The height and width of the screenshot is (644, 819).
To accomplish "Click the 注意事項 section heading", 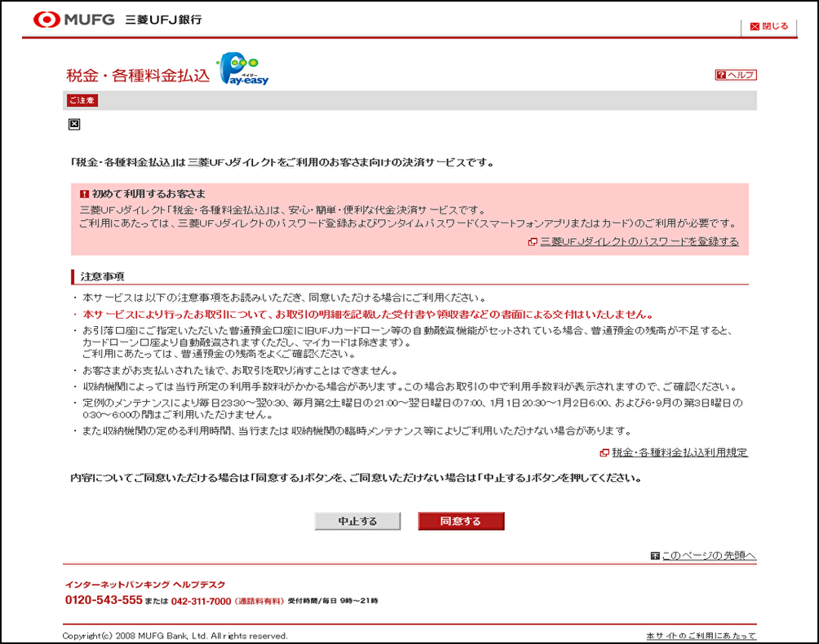I will pyautogui.click(x=103, y=276).
